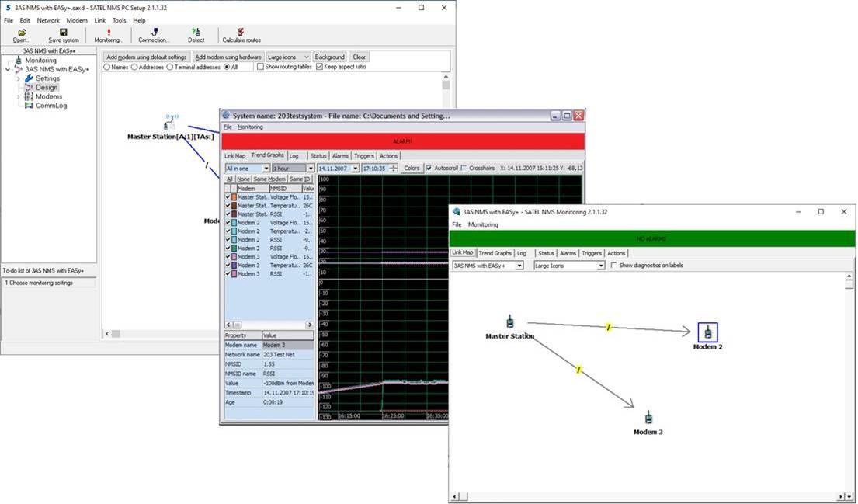Viewport: 858px width, 504px height.
Task: Collapse the 3AS NMS with EASy+ tree node
Action: [x=8, y=69]
